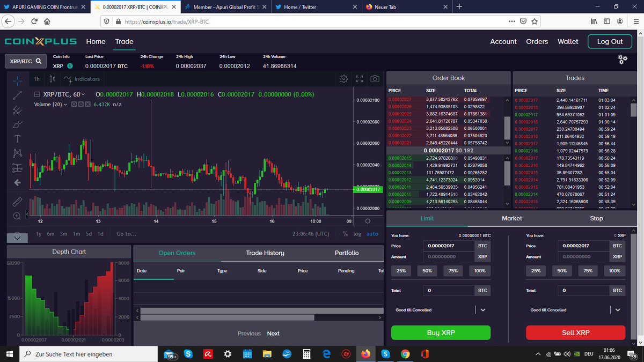Click Next in Open Orders pagination
This screenshot has width=644, height=362.
coord(273,334)
